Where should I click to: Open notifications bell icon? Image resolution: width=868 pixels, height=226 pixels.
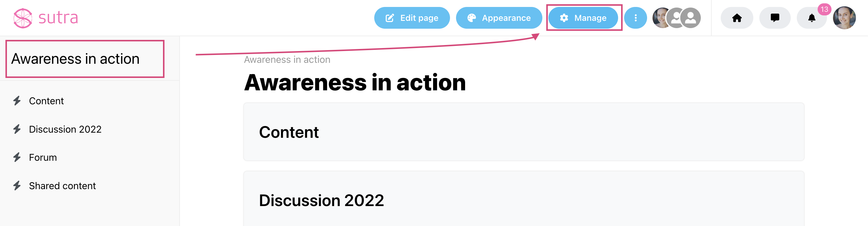(x=811, y=18)
